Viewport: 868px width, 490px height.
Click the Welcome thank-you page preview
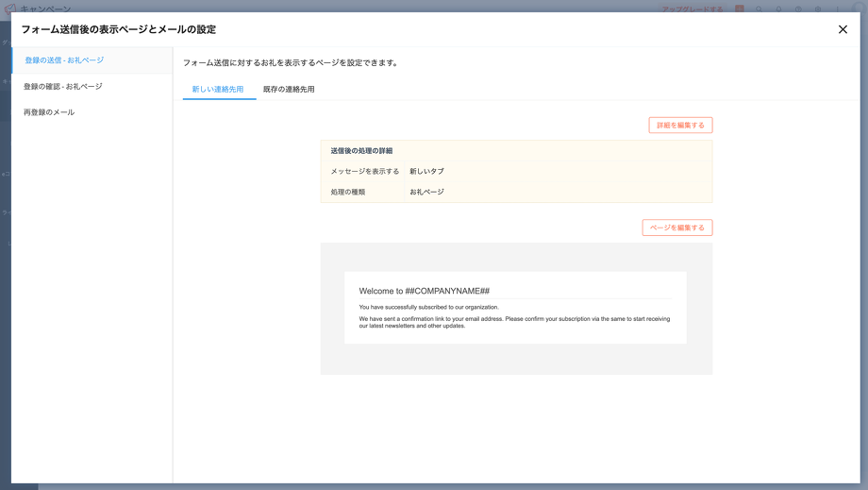coord(515,308)
